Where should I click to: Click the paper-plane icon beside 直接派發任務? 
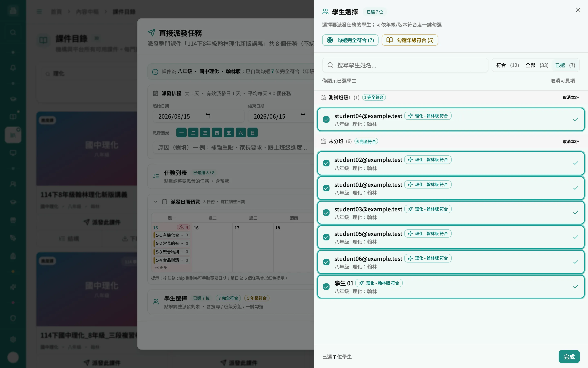pyautogui.click(x=151, y=33)
